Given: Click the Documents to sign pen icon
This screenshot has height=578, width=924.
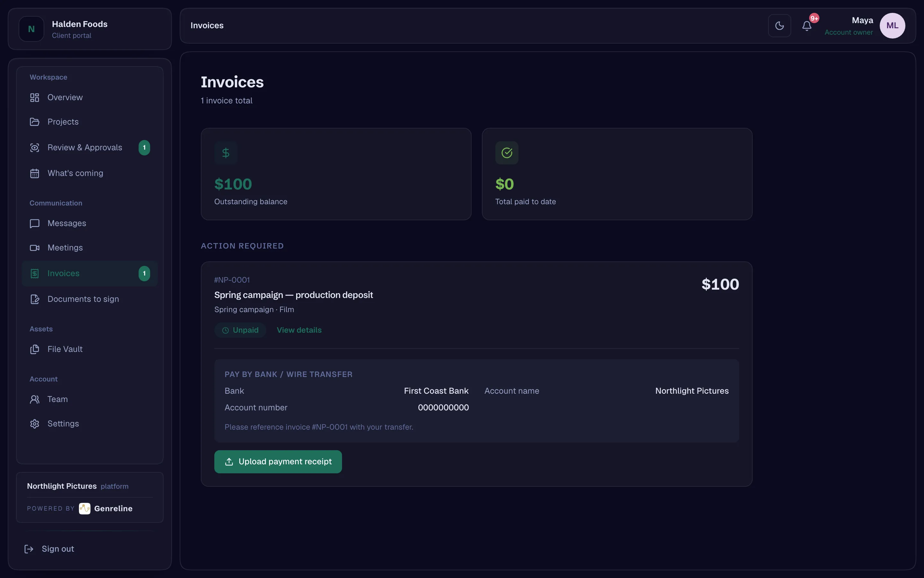Looking at the screenshot, I should pos(34,299).
